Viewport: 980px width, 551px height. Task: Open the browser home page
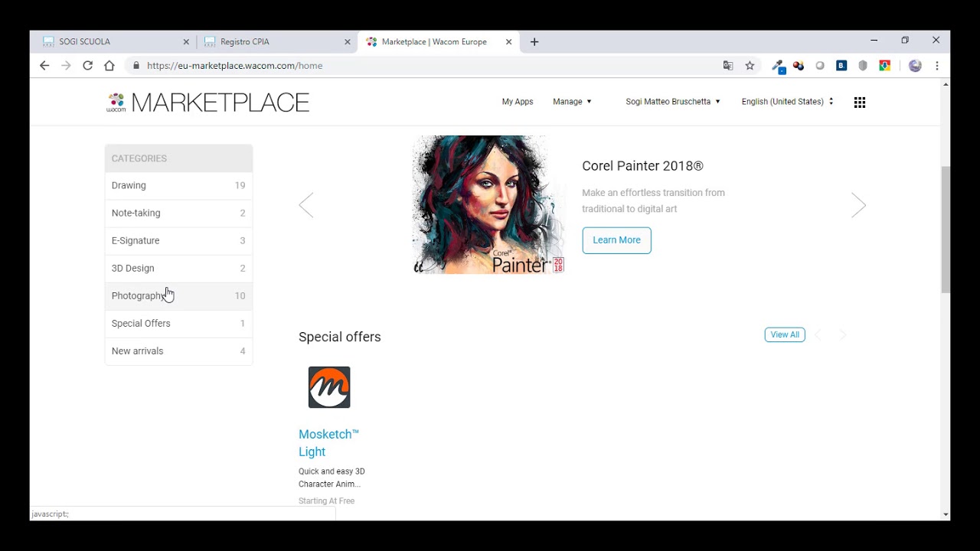pos(109,66)
